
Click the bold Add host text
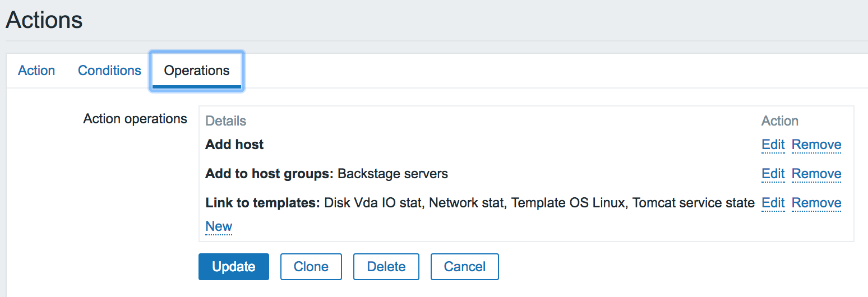tap(234, 145)
